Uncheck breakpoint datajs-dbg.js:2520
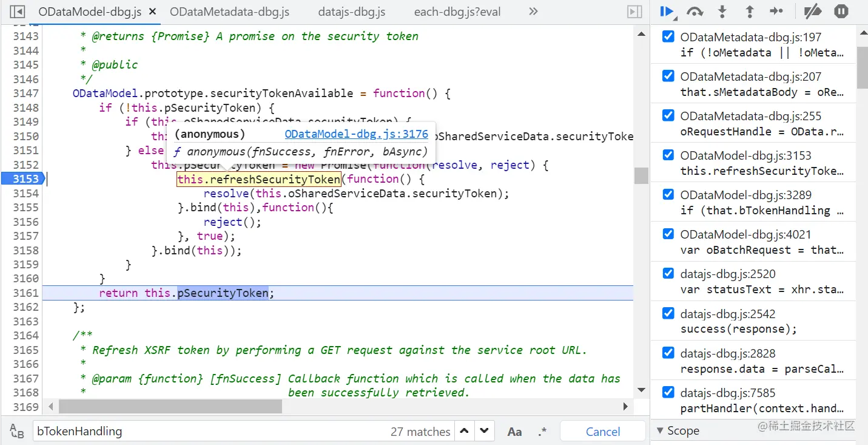 [x=668, y=273]
